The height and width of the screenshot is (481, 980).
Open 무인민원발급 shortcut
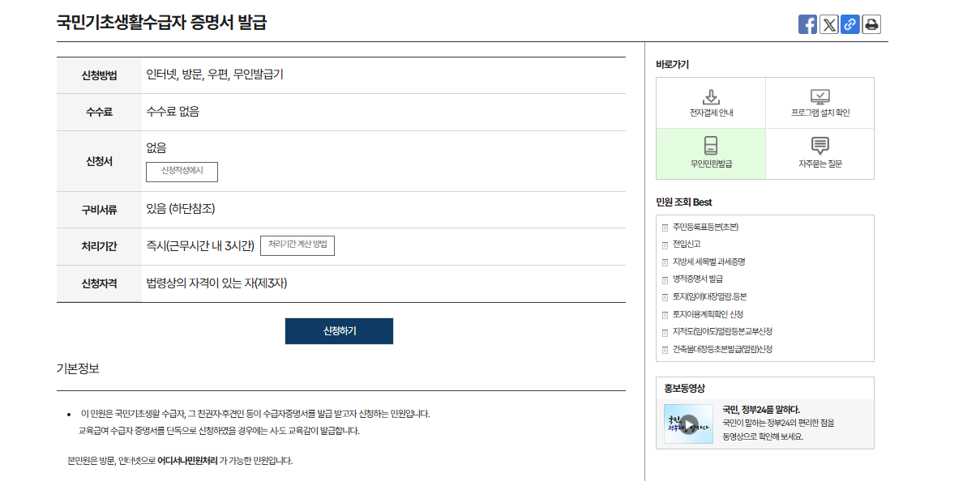pyautogui.click(x=711, y=154)
